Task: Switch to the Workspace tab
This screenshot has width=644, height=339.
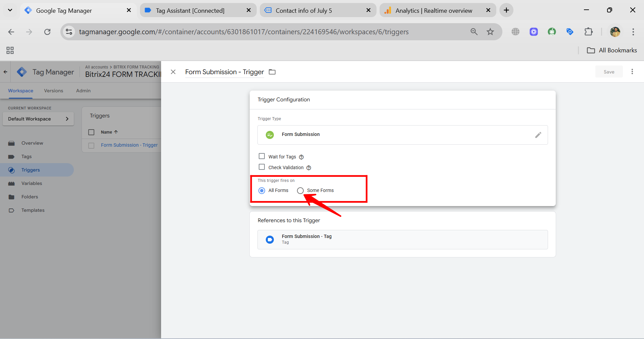Action: click(20, 91)
